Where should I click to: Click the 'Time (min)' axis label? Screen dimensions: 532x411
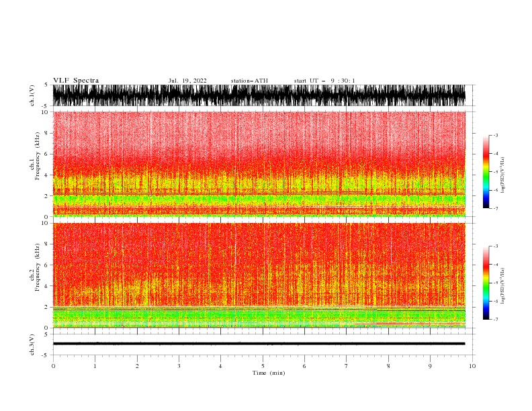click(x=269, y=373)
